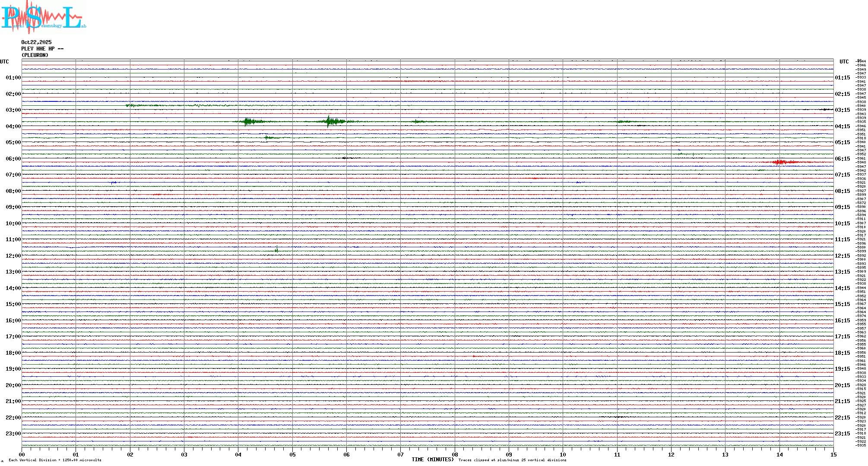Click the (PLEURON) station name
Viewport: 868px width, 466px height.
pyautogui.click(x=35, y=55)
